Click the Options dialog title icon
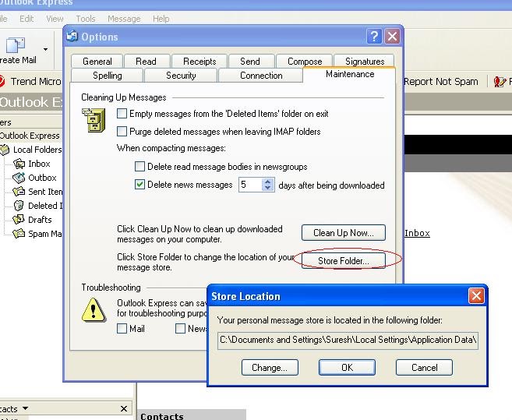This screenshot has width=512, height=420. click(72, 37)
